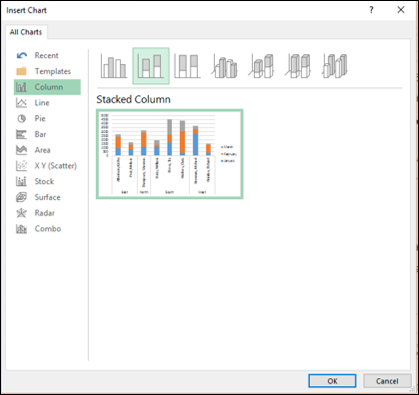The height and width of the screenshot is (395, 419).
Task: Click the Recent category arrow icon
Action: (22, 55)
